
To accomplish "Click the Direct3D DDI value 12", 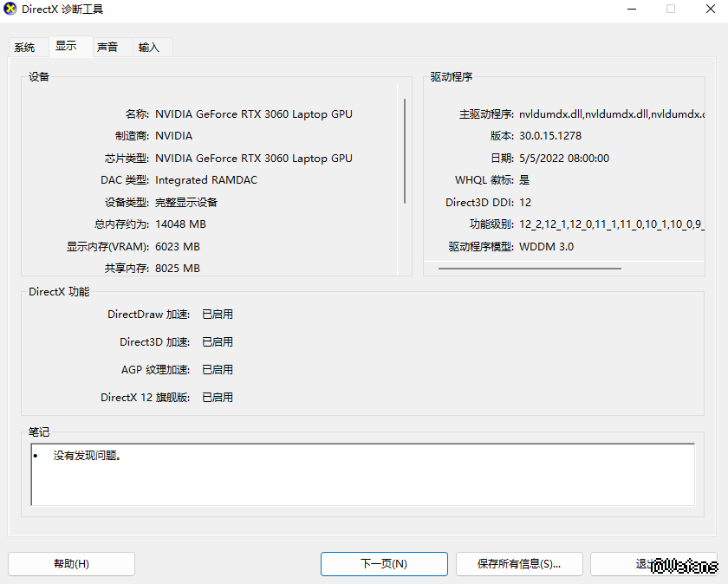I will pyautogui.click(x=525, y=203).
